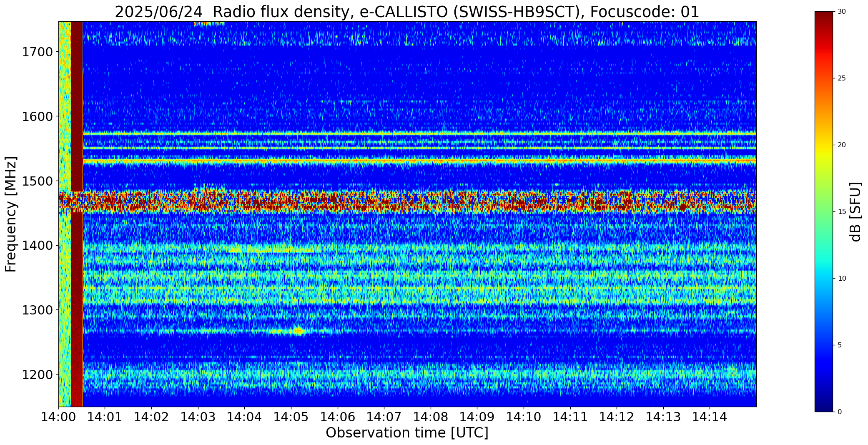Click the 1400 frequency tick label
This screenshot has height=445, width=868.
click(x=37, y=246)
